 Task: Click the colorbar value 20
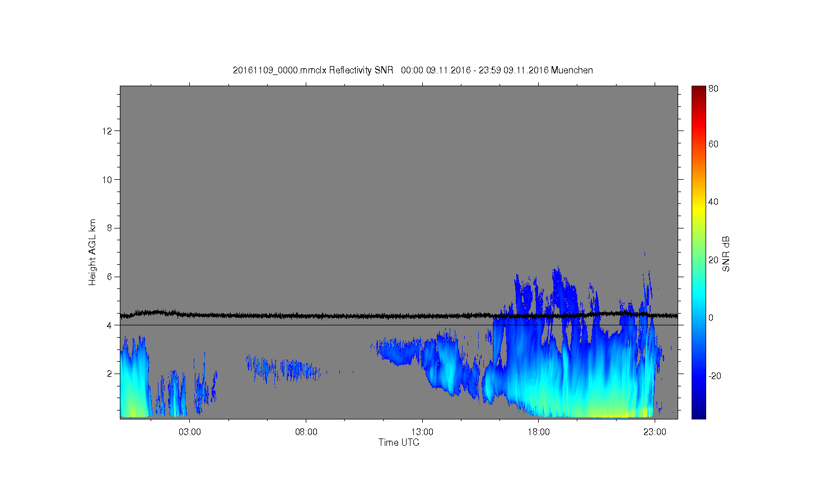pos(713,260)
